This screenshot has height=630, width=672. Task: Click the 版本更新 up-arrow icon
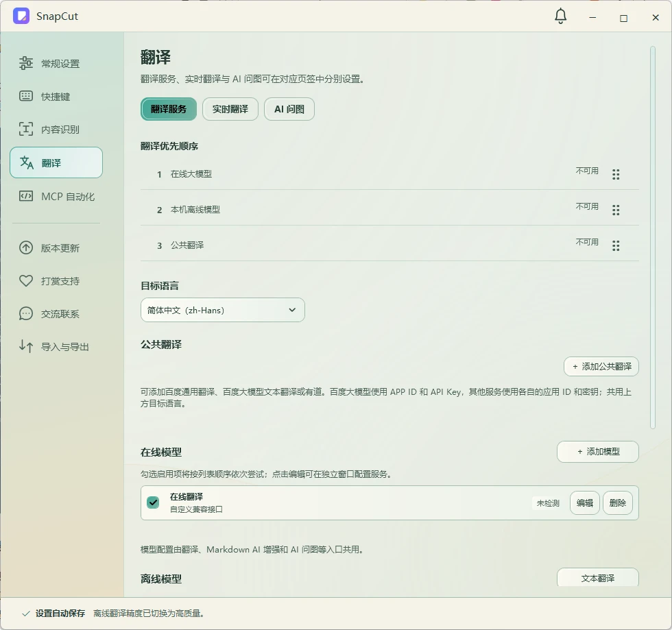[x=26, y=247]
